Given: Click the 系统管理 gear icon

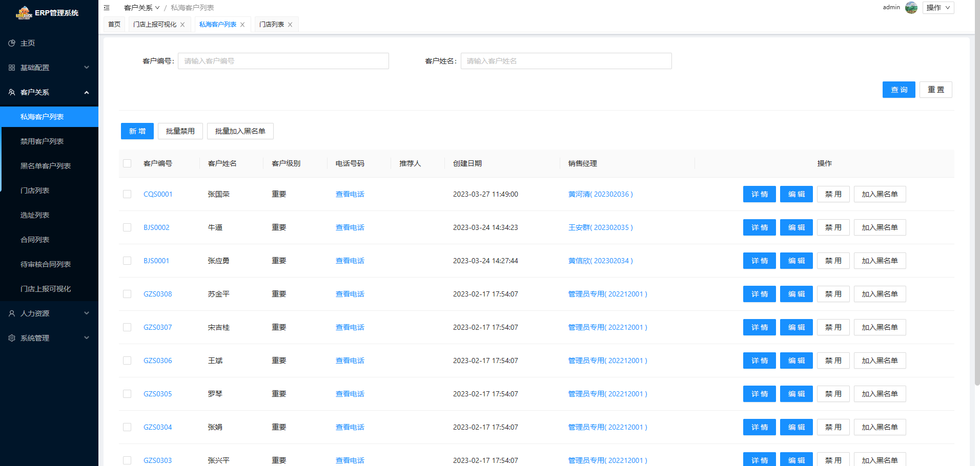Looking at the screenshot, I should pyautogui.click(x=12, y=338).
